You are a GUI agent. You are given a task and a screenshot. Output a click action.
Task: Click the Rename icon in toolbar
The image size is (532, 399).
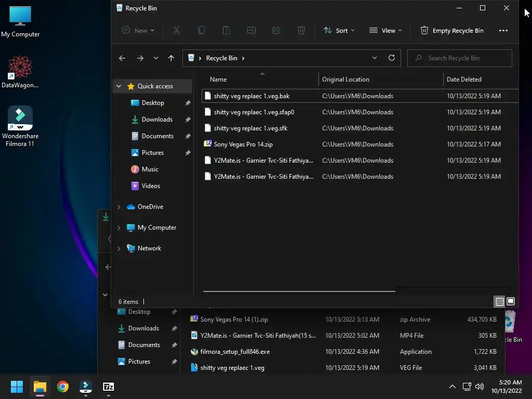coord(251,31)
